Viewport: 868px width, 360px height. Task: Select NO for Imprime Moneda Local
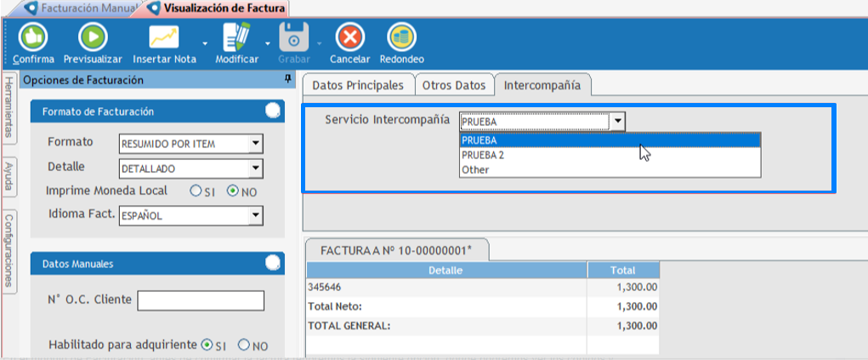[233, 191]
